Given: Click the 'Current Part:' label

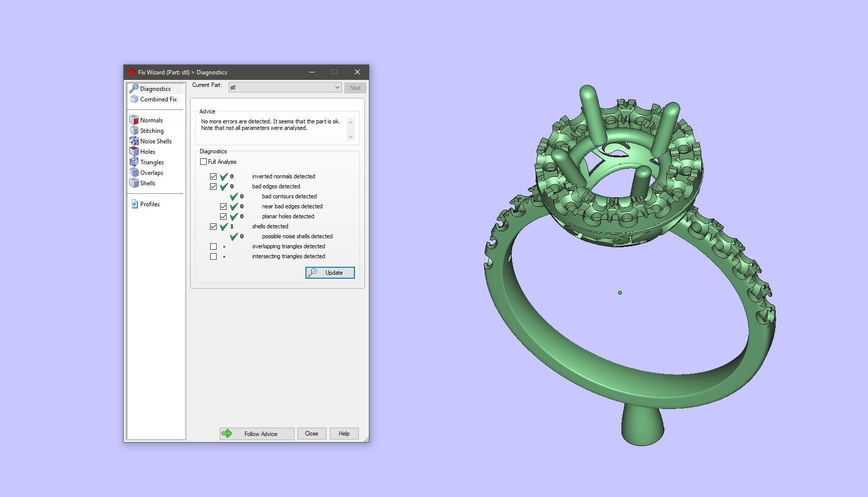Looking at the screenshot, I should (207, 85).
